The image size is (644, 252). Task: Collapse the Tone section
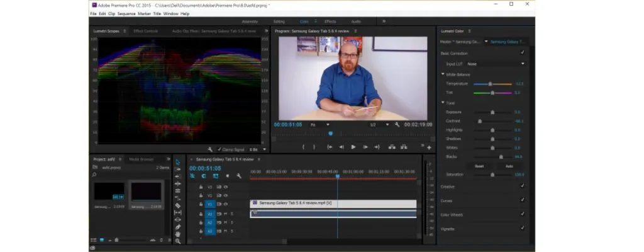coord(443,103)
